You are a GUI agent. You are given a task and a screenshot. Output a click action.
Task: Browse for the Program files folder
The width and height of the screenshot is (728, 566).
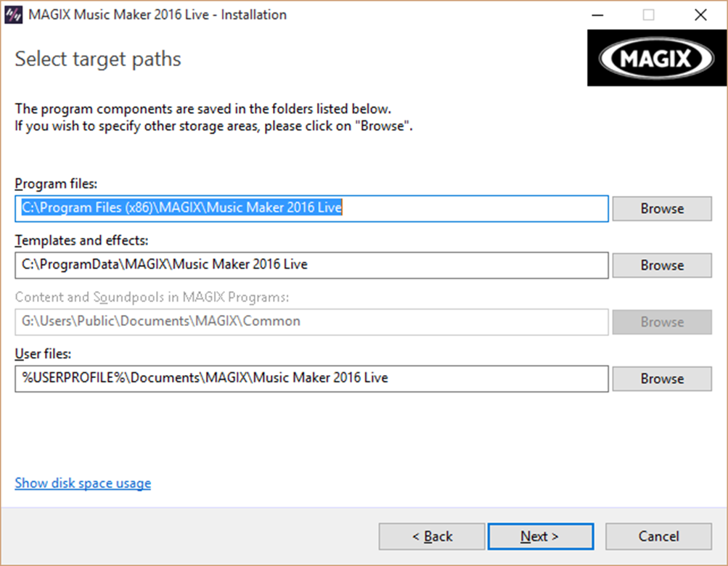[x=662, y=208]
